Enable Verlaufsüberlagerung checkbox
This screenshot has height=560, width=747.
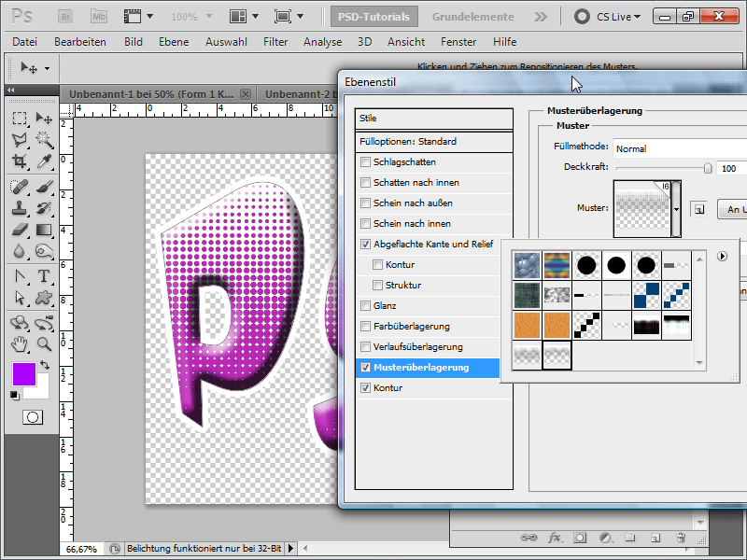[x=365, y=346]
